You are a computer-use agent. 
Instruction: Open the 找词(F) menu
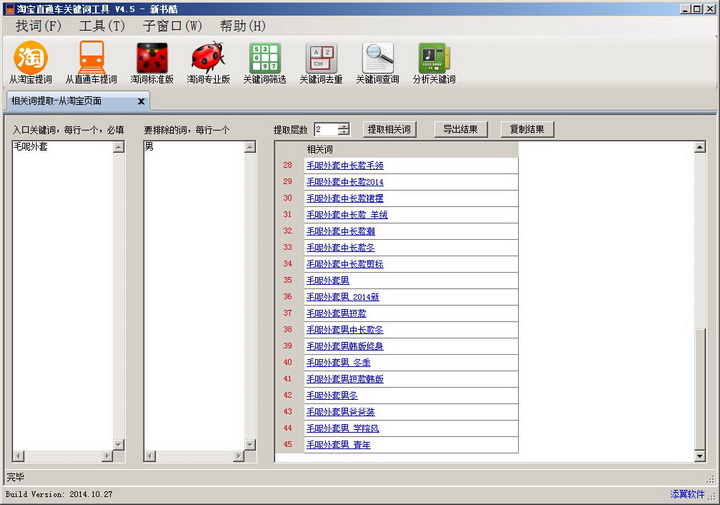click(38, 26)
